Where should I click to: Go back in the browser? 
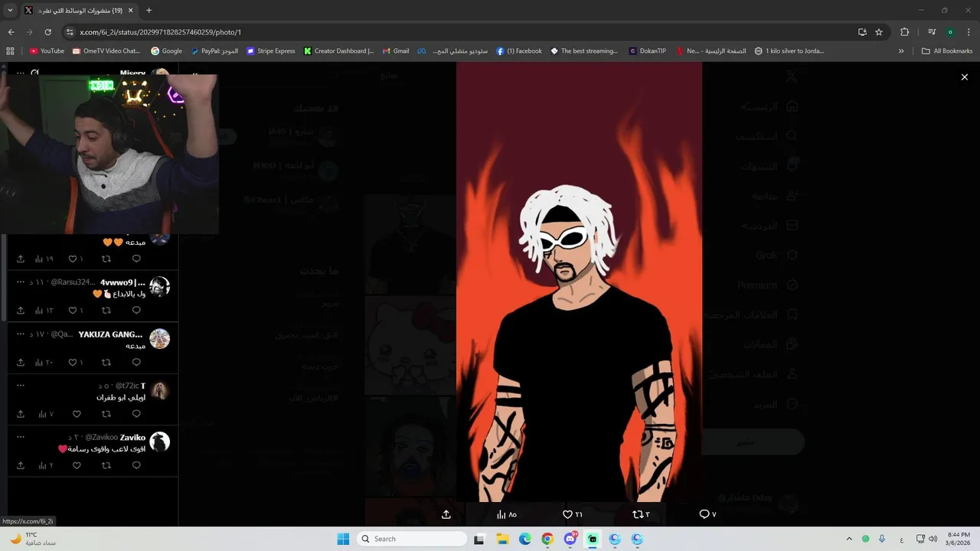tap(11, 32)
